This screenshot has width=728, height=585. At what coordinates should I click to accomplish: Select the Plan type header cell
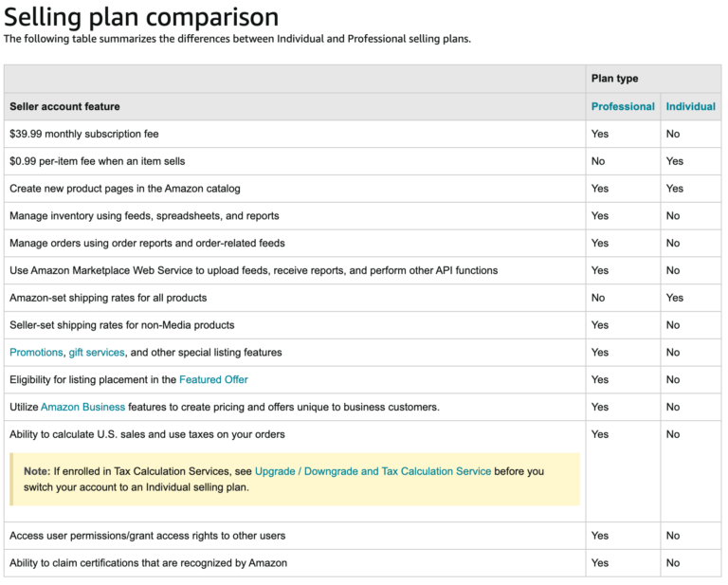tap(614, 80)
